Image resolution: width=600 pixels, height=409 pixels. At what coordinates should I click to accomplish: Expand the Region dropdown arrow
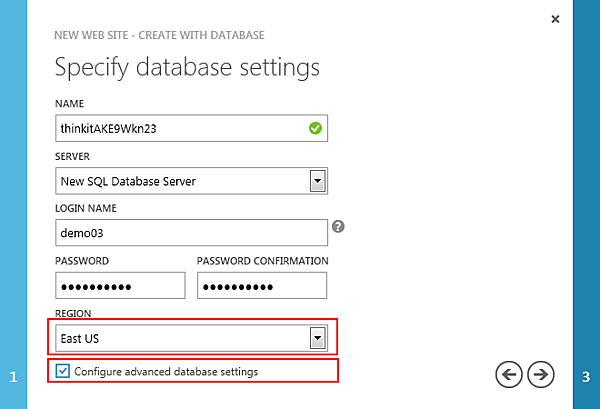318,338
